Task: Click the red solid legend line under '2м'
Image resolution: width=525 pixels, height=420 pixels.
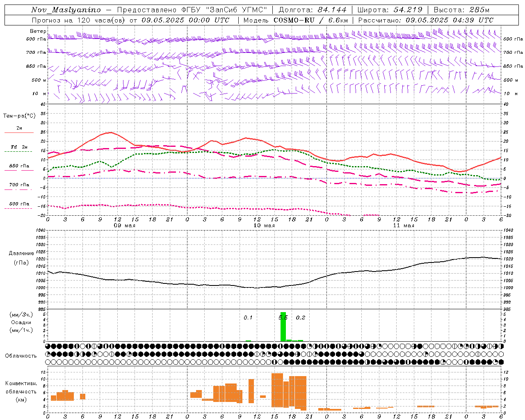Action: coord(19,133)
